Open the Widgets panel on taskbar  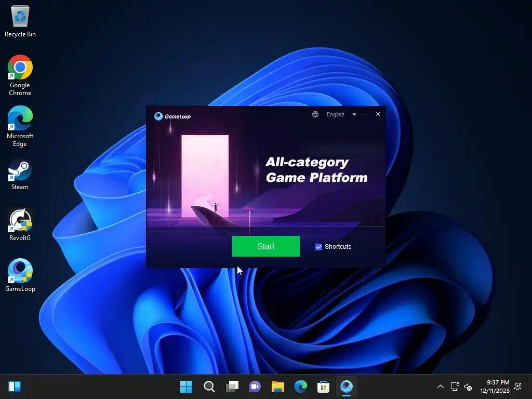pyautogui.click(x=15, y=387)
